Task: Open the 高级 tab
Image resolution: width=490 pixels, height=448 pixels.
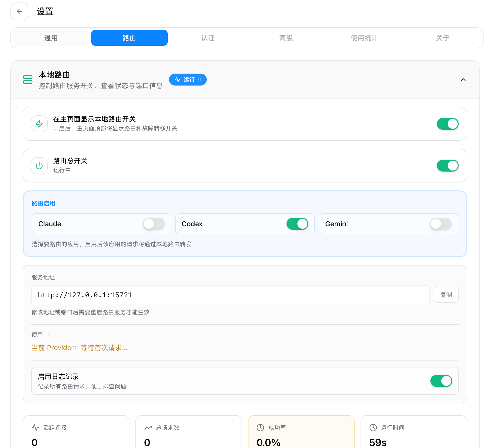Action: pos(286,38)
